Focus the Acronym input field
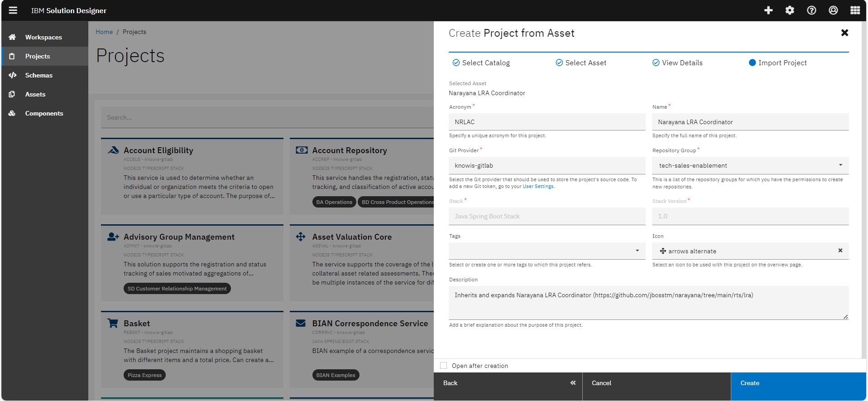Image resolution: width=868 pixels, height=401 pixels. 547,122
